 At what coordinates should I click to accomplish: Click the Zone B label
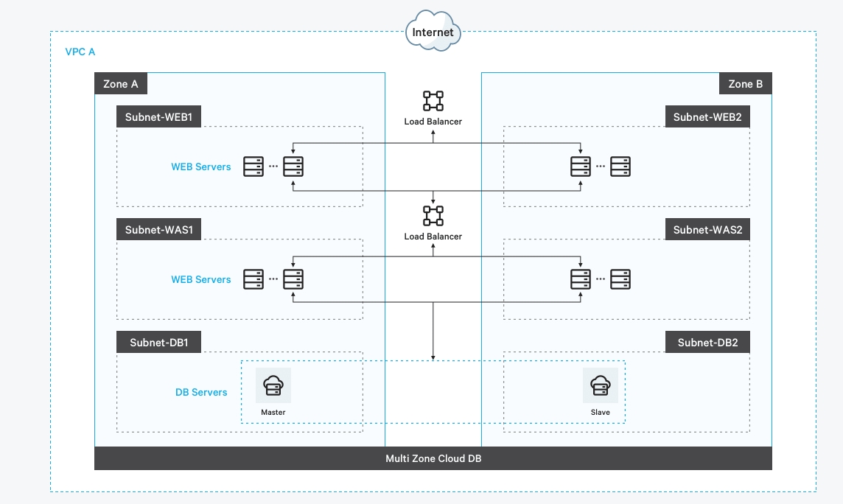(x=746, y=84)
